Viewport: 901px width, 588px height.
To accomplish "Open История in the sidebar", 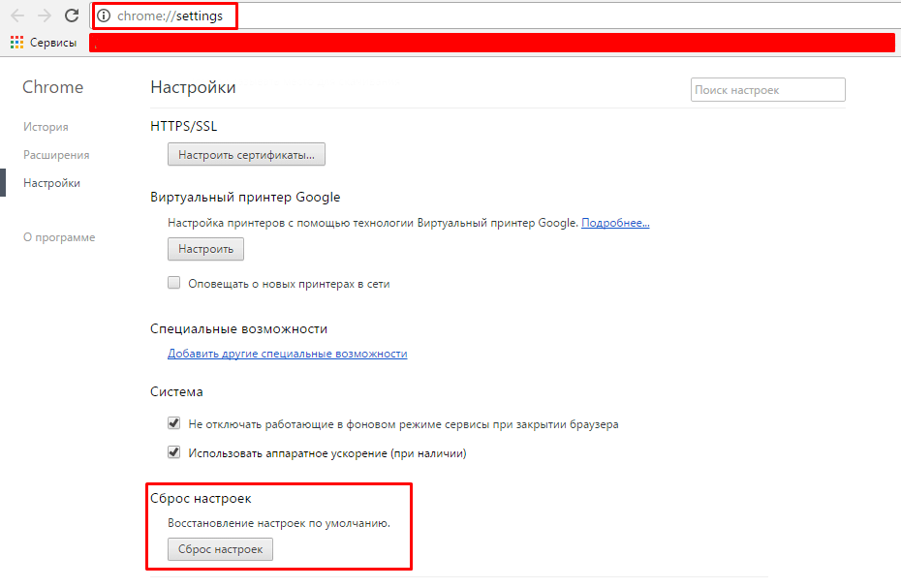I will coord(46,127).
